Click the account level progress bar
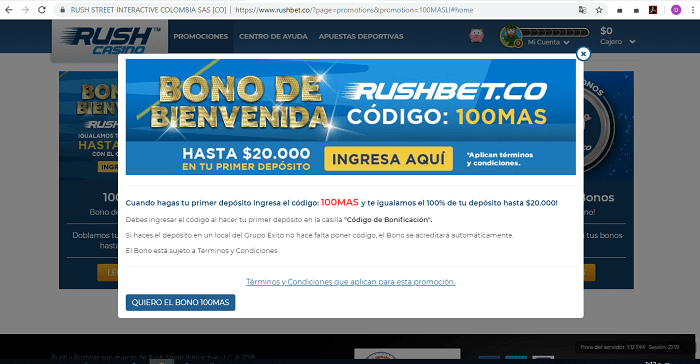The height and width of the screenshot is (364, 700). point(555,32)
